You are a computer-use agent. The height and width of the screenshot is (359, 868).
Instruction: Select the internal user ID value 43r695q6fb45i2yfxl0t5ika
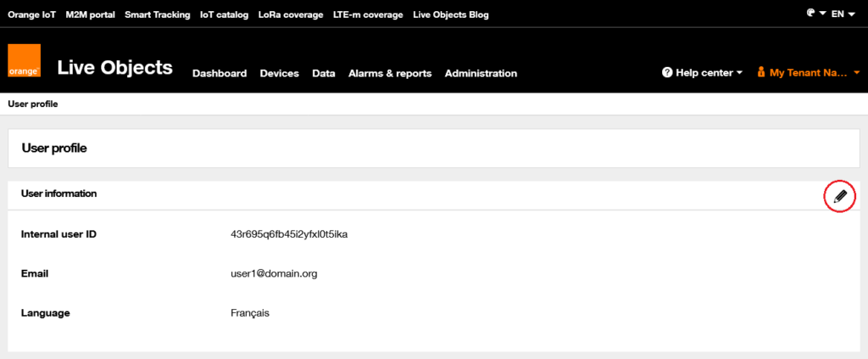point(289,234)
